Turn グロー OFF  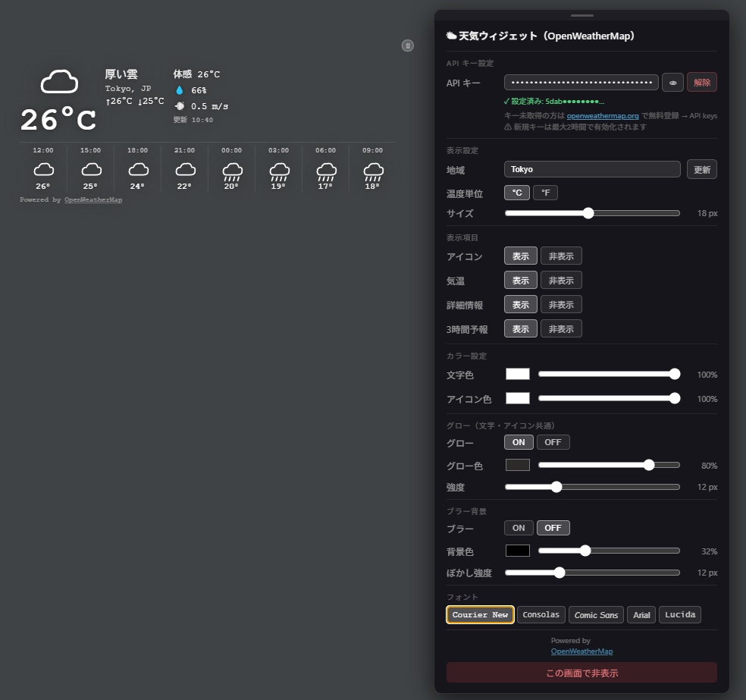tap(553, 442)
